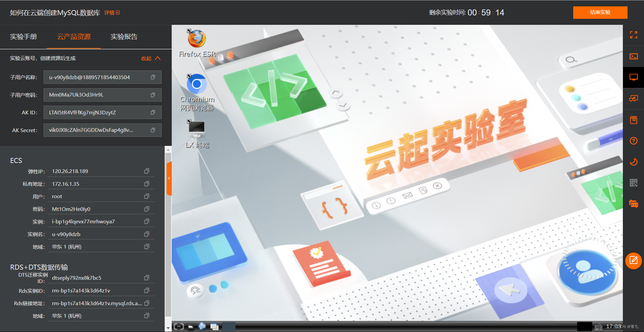Viewport: 644px width, 332px height.
Task: Open the QR code icon
Action: click(633, 183)
